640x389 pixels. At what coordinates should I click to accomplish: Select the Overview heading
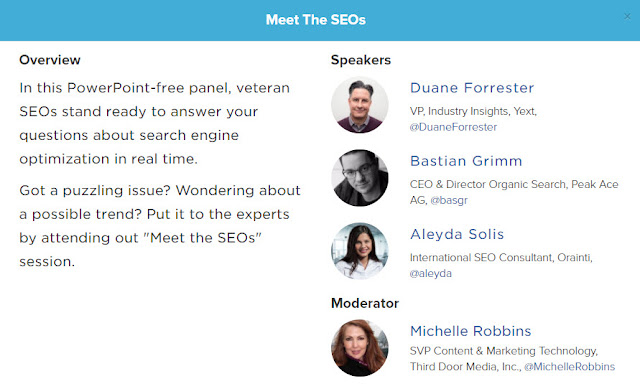(x=50, y=60)
